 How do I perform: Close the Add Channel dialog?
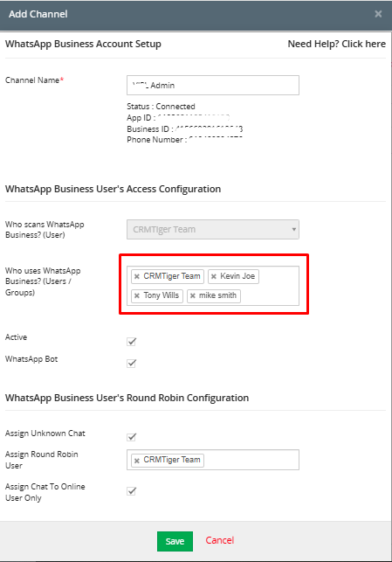(378, 14)
